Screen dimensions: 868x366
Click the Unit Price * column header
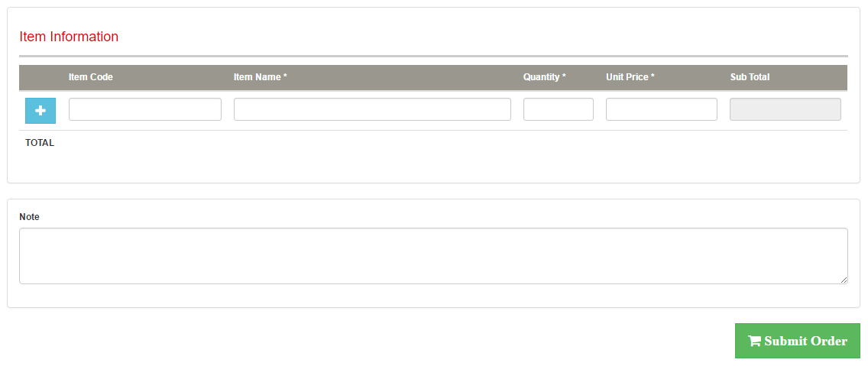tap(630, 77)
